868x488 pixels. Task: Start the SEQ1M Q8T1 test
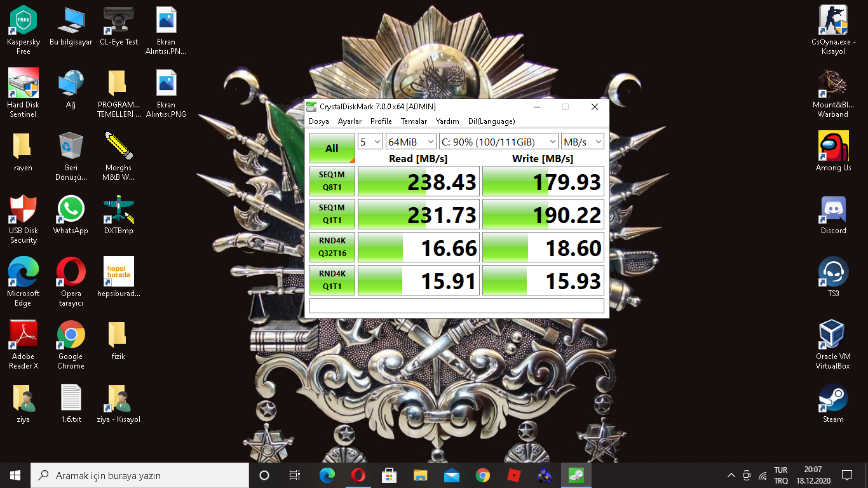click(x=332, y=181)
